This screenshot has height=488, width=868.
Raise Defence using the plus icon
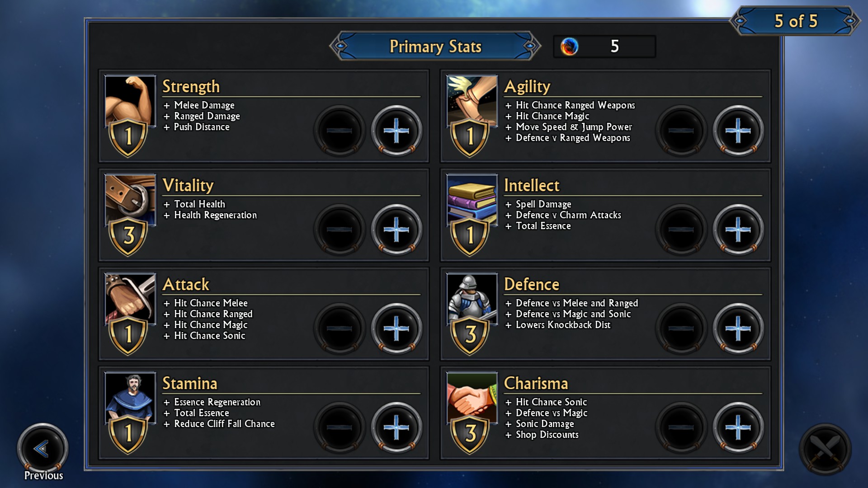coord(738,329)
